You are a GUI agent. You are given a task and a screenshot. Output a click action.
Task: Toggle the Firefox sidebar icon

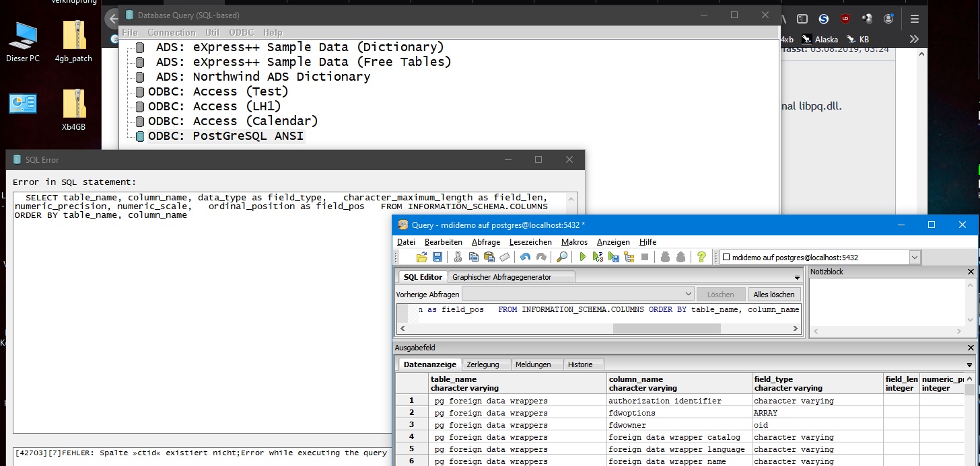pos(802,20)
